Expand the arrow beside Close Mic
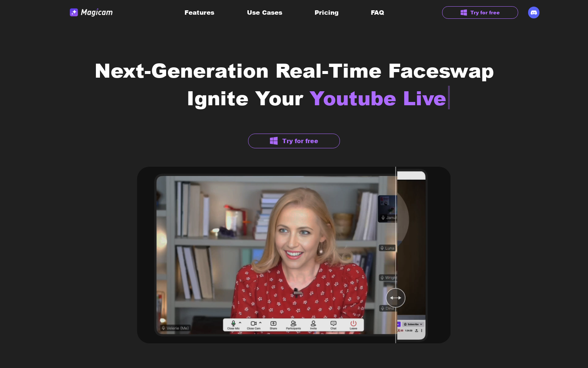 [x=240, y=323]
